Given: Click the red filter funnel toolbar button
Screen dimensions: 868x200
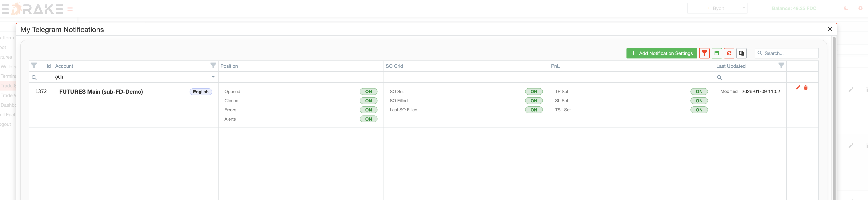Looking at the screenshot, I should click(x=704, y=53).
